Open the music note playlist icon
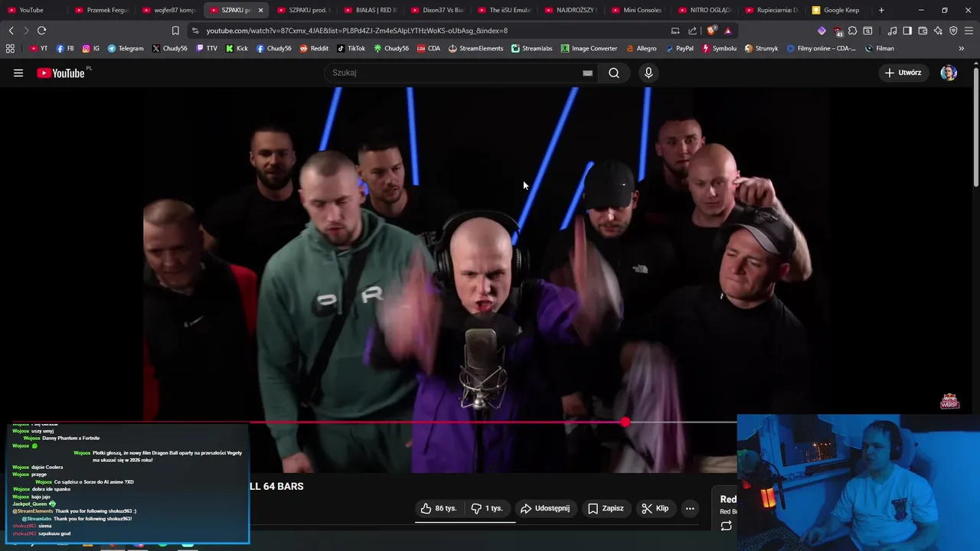Screen dimensions: 980x551 coord(892,31)
